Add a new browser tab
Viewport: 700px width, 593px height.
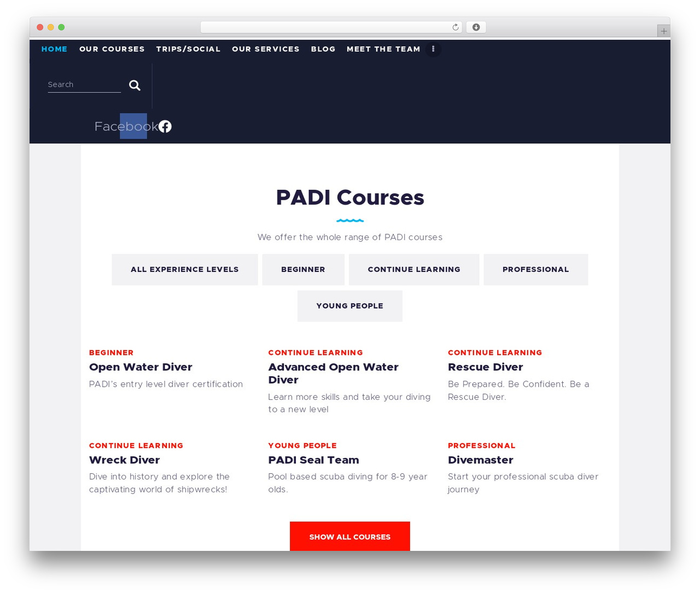[x=663, y=31]
